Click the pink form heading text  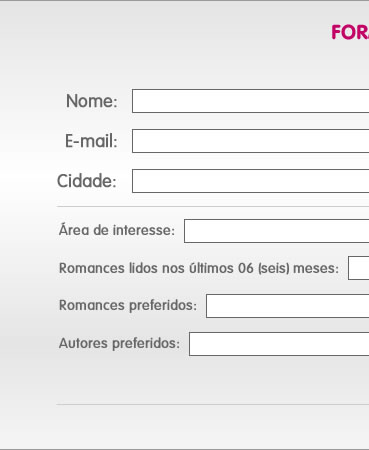pyautogui.click(x=350, y=33)
